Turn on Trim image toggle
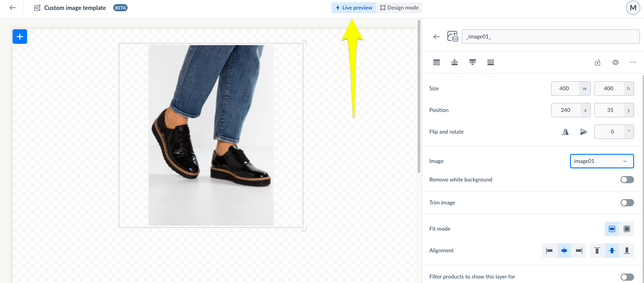 click(x=627, y=203)
